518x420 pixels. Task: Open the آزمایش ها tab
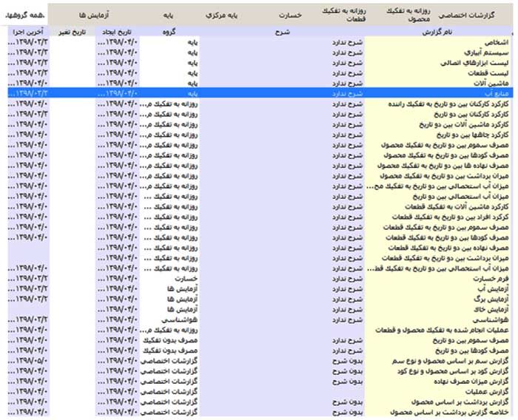(x=94, y=16)
